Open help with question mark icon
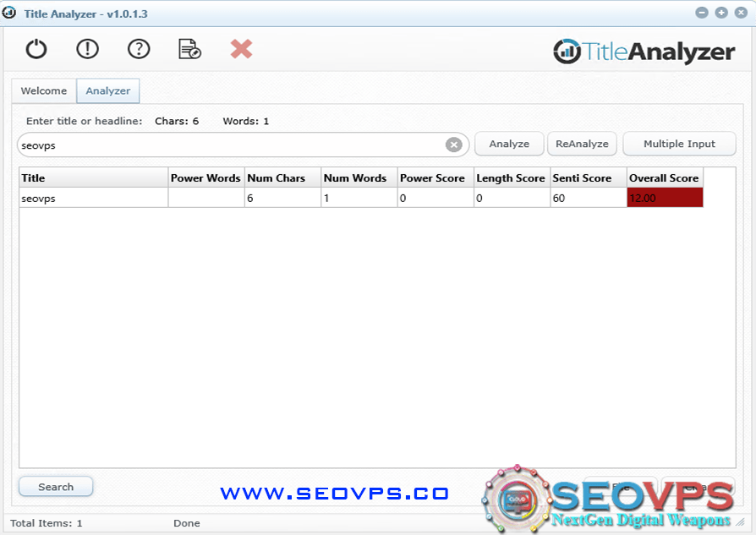Image resolution: width=756 pixels, height=535 pixels. click(139, 49)
